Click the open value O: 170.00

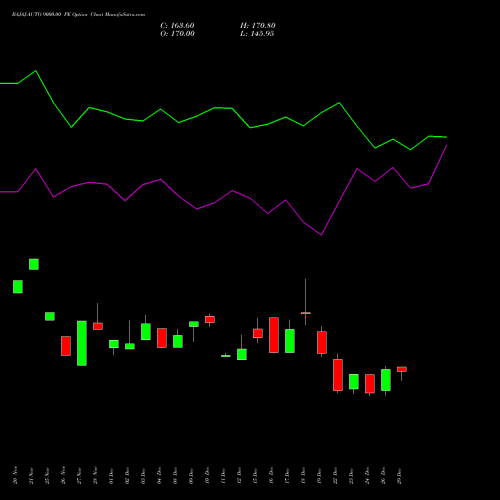pyautogui.click(x=177, y=34)
